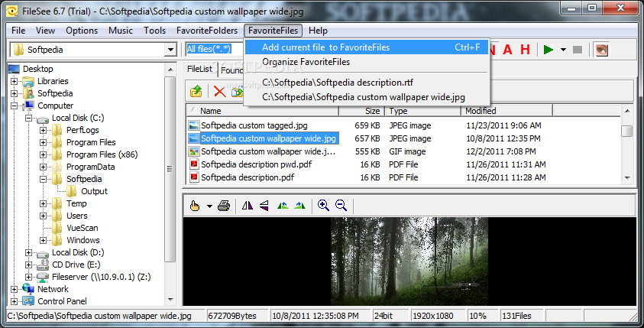The height and width of the screenshot is (328, 644).
Task: Open the Help menu
Action: coord(318,31)
